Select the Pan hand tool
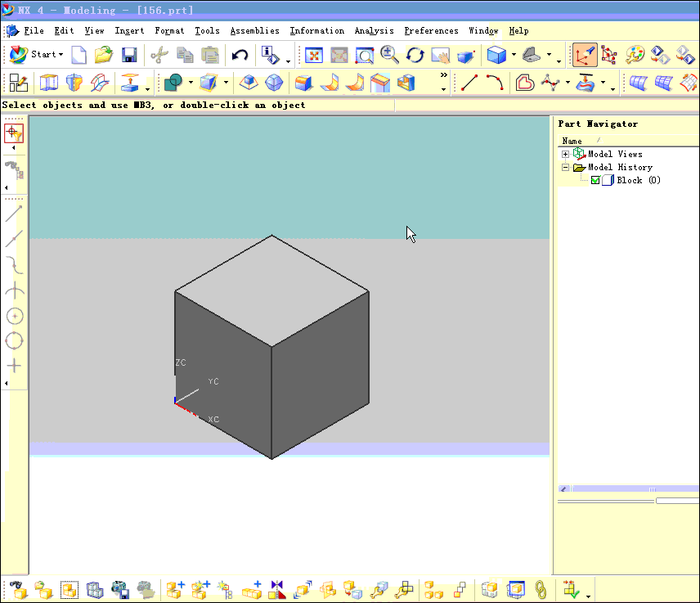700x603 pixels. click(x=441, y=56)
